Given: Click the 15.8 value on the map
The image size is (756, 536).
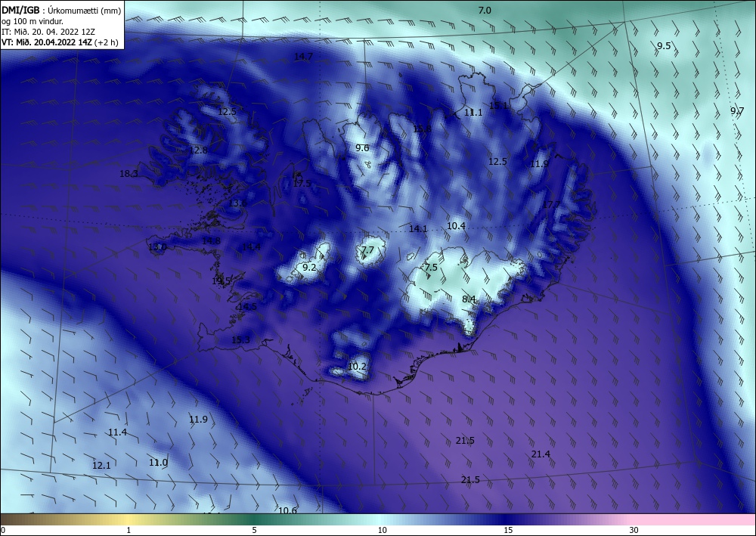Looking at the screenshot, I should [x=422, y=129].
